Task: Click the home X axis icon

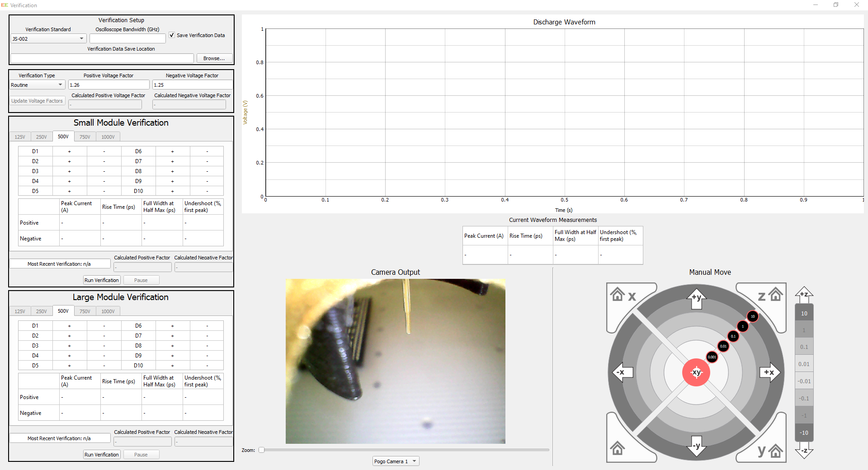Action: pos(624,296)
